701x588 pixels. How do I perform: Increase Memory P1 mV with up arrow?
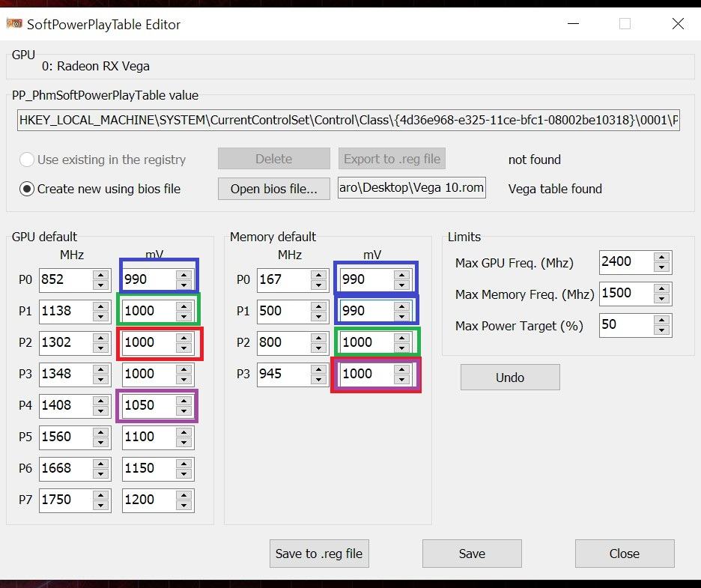402,306
